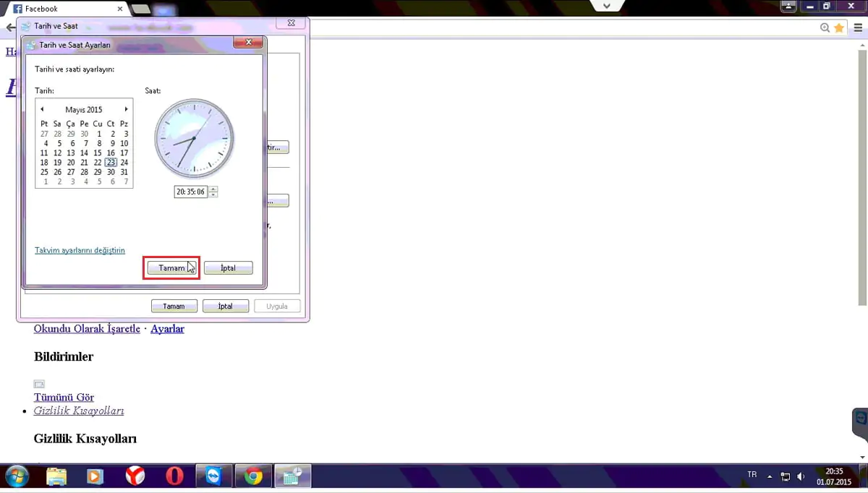Open the volume control in the system tray
Screen dimensions: 868x493
(799, 477)
